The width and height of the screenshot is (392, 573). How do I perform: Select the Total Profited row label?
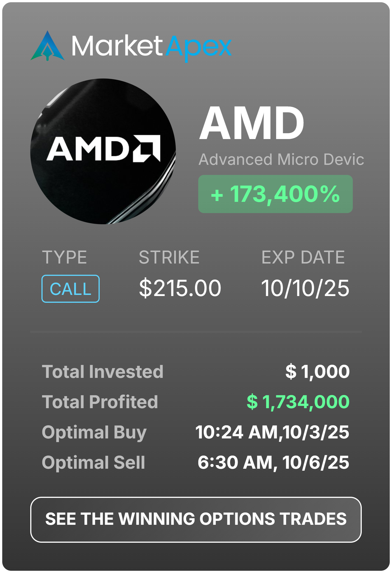coord(100,402)
